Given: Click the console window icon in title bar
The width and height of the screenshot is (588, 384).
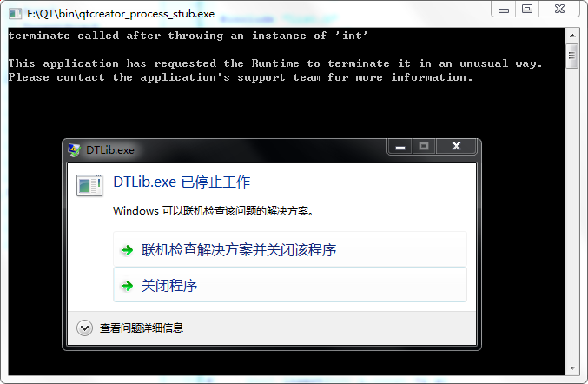Looking at the screenshot, I should click(15, 14).
